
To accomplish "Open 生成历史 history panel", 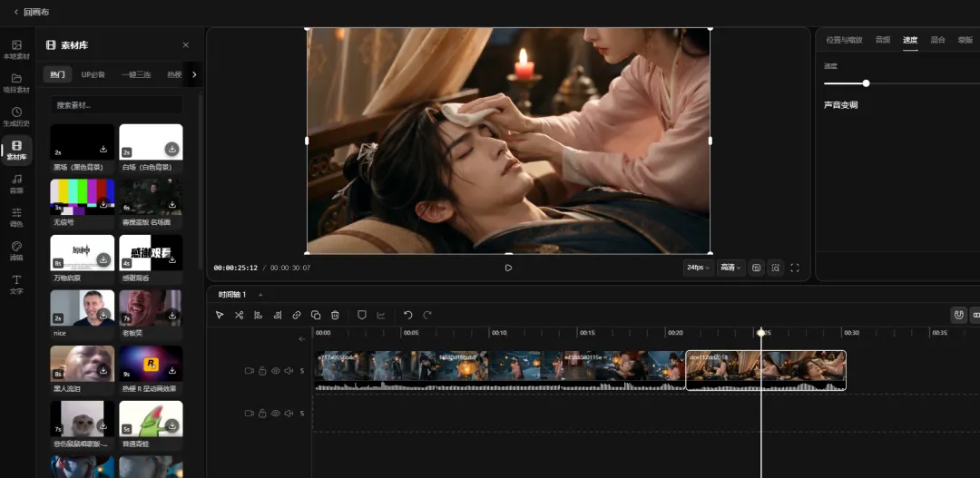I will (17, 117).
